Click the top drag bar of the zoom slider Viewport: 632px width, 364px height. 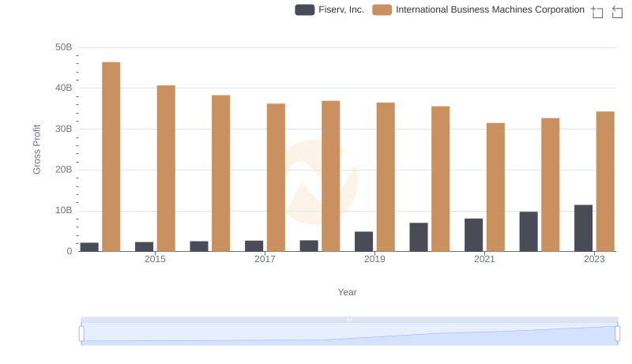coord(349,319)
